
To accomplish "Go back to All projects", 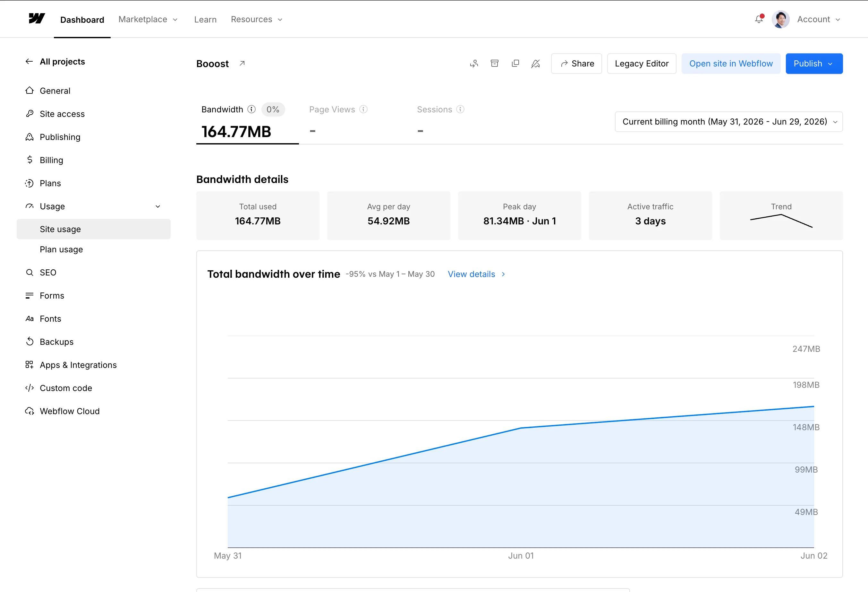I will tap(55, 62).
